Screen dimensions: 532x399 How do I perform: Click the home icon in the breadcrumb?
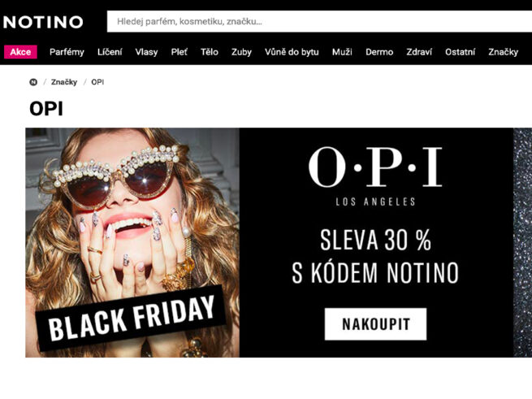[x=33, y=82]
